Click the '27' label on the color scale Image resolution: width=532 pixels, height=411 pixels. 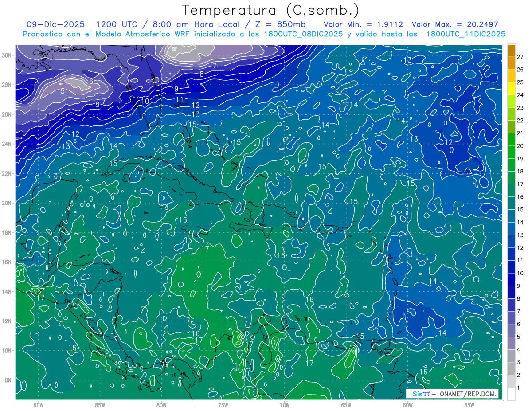(x=520, y=57)
